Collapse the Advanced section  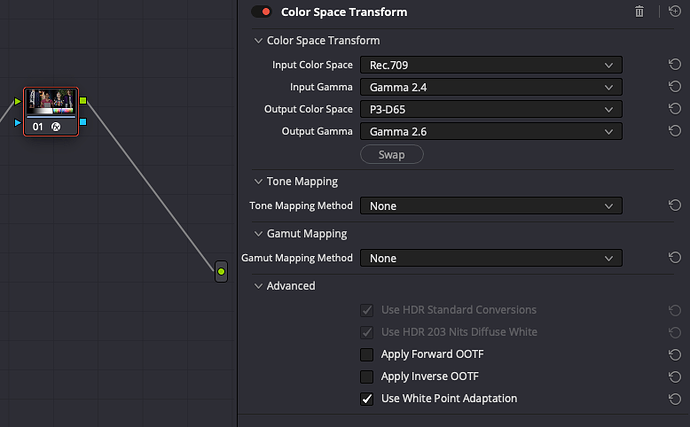258,286
